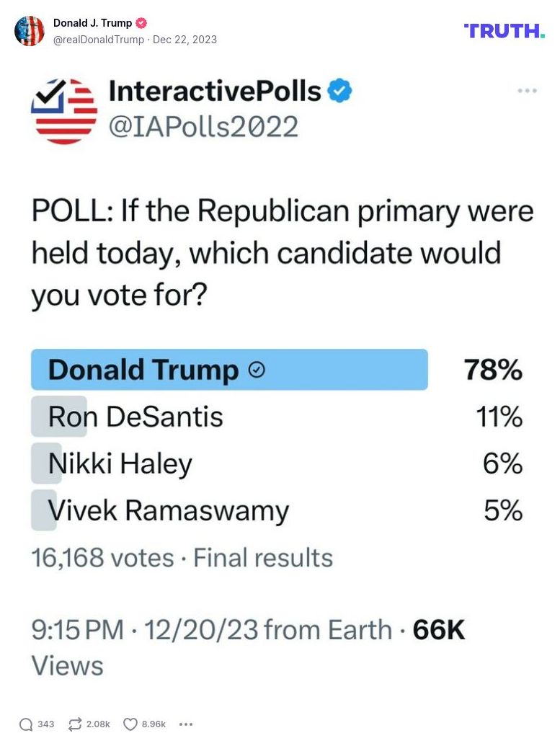560x746 pixels.
Task: Click the Dec 22, 2023 timestamp
Action: pos(185,39)
